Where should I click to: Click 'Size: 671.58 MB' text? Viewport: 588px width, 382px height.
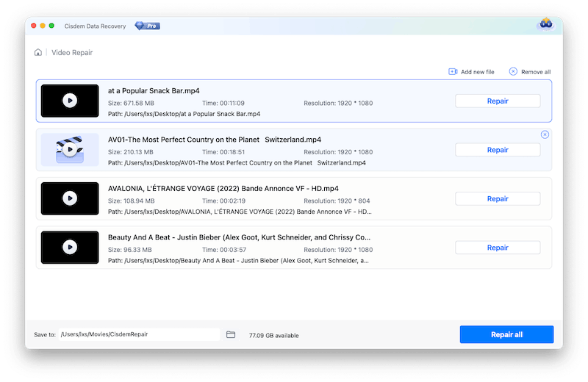(131, 103)
